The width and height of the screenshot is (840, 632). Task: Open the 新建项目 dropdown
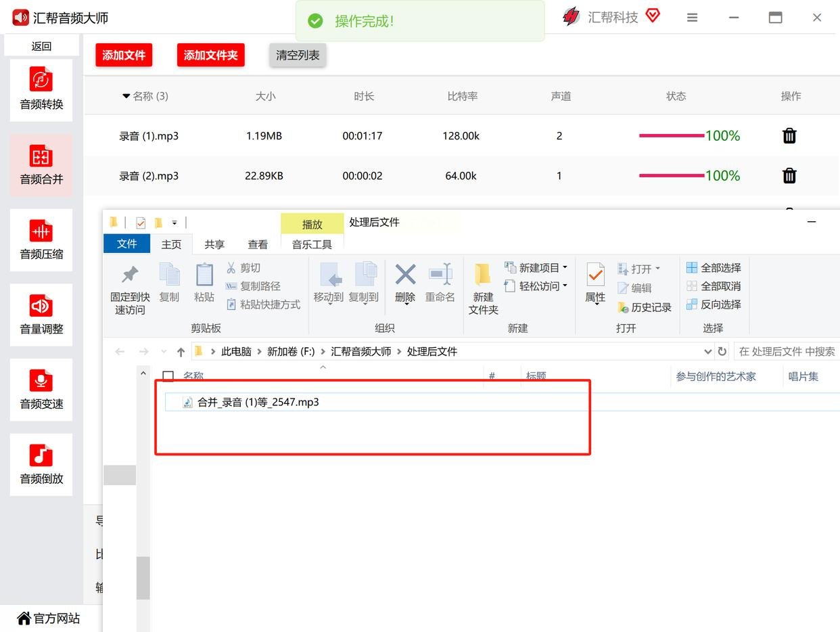[x=565, y=268]
